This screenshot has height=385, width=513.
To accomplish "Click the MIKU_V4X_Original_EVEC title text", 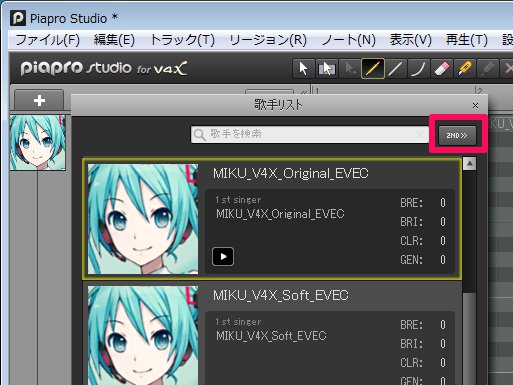I will coord(291,174).
